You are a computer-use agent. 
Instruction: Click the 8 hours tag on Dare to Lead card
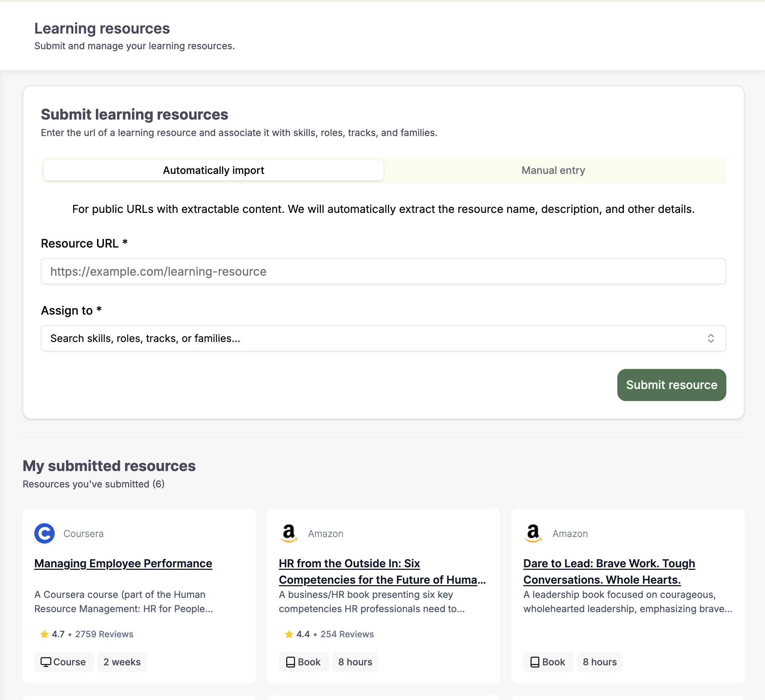599,662
